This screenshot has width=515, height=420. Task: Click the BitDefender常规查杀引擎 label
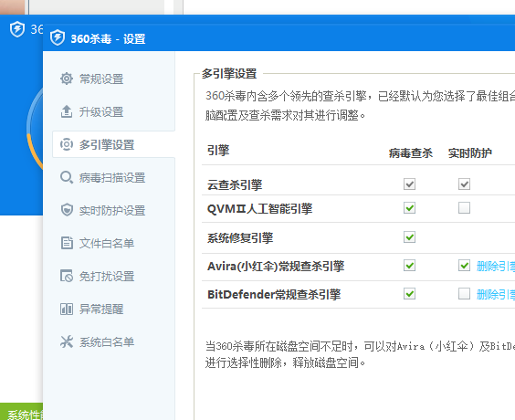pyautogui.click(x=274, y=294)
